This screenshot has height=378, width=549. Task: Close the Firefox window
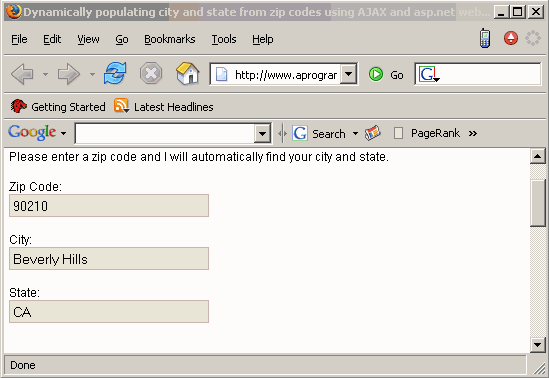536,12
